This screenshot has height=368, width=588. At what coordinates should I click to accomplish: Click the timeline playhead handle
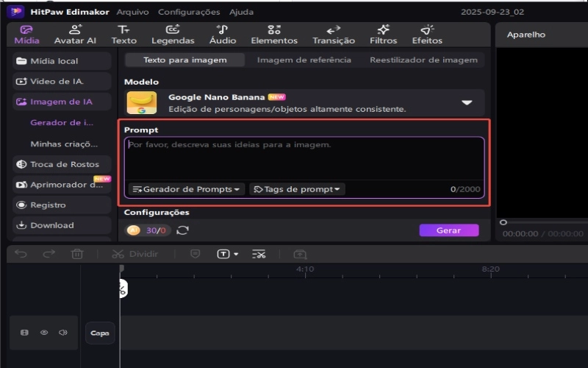pos(121,268)
